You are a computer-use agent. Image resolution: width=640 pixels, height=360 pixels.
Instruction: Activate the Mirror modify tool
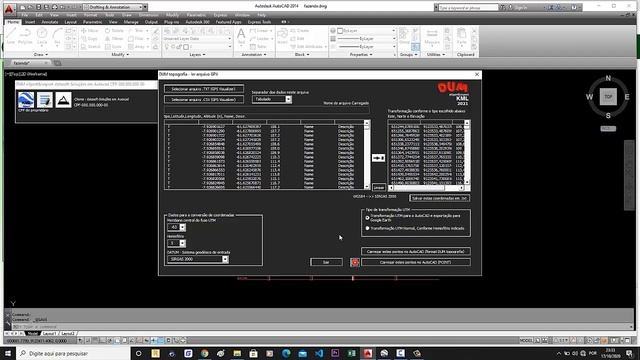(114, 38)
